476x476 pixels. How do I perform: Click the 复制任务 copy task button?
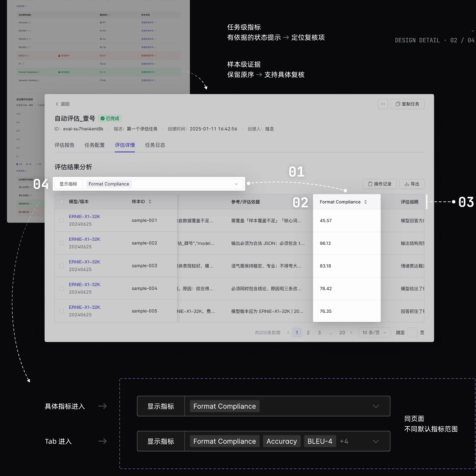407,104
